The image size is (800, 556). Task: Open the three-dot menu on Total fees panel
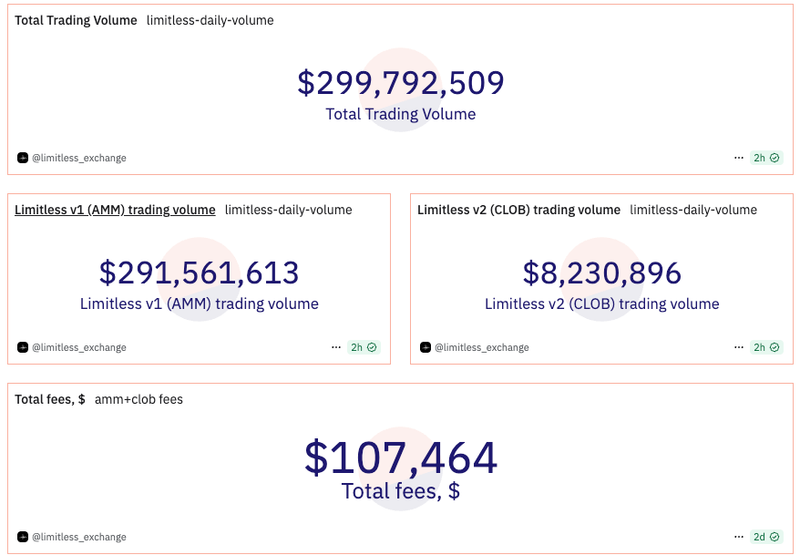[739, 537]
